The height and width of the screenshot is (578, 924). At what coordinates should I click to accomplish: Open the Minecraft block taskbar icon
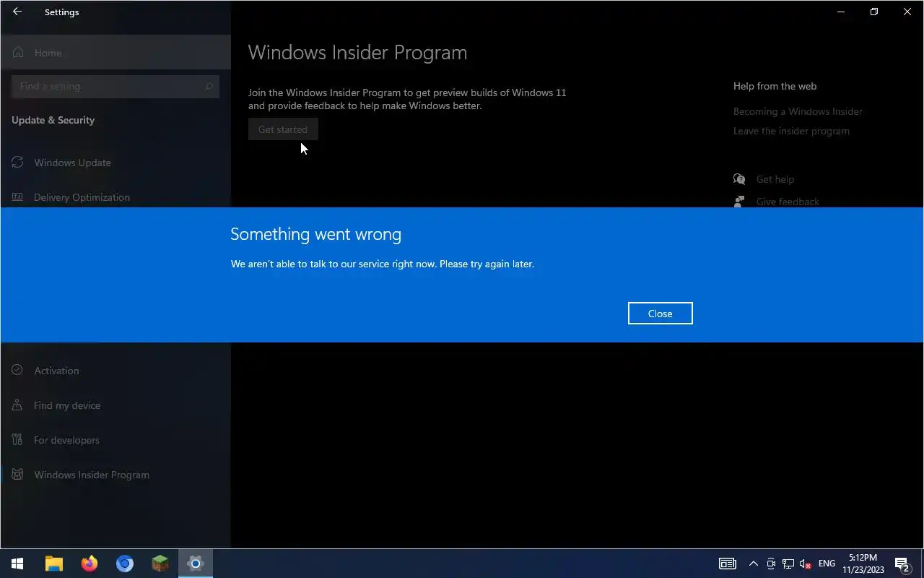(160, 564)
